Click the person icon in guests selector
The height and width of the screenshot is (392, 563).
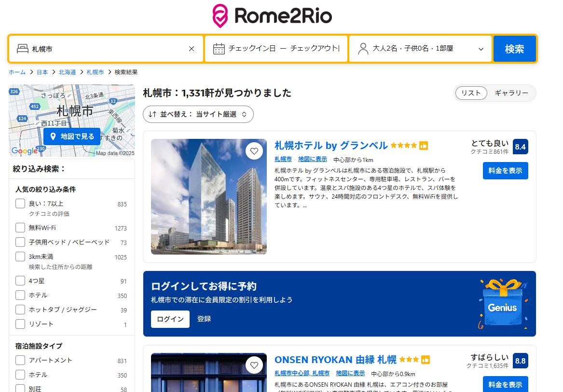point(363,49)
